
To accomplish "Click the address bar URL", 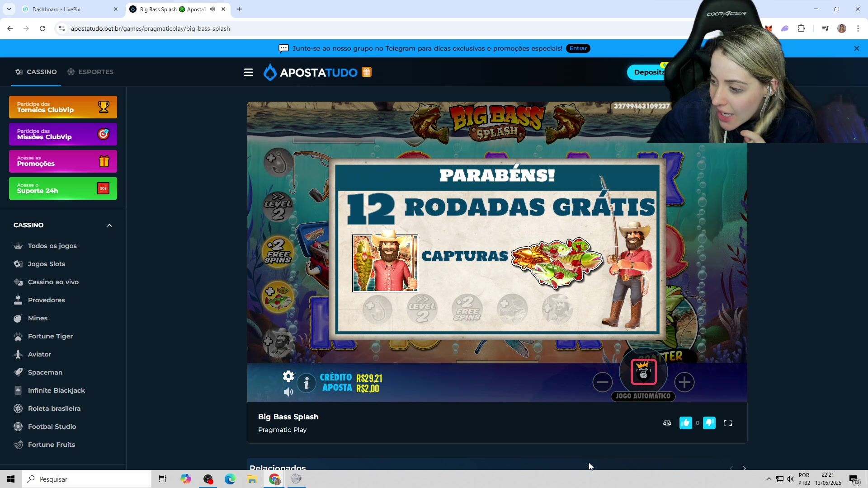I will 151,28.
